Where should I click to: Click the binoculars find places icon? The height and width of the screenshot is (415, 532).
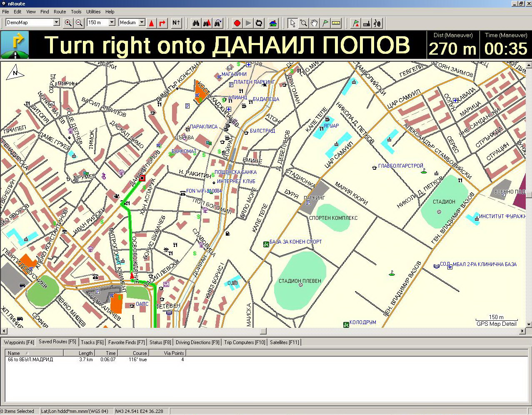coord(195,23)
